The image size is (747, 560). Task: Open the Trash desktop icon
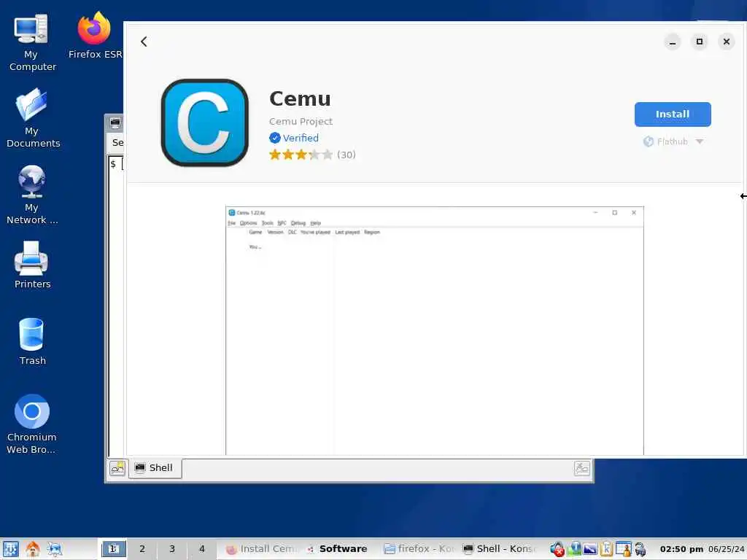point(32,341)
